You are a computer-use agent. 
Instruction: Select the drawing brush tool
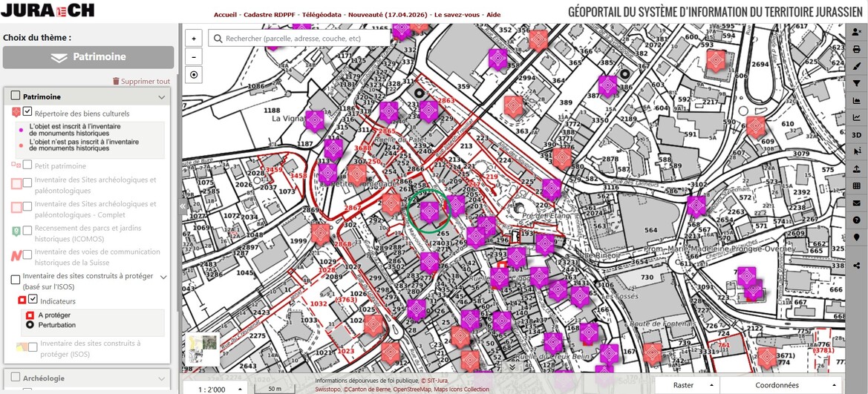(857, 66)
